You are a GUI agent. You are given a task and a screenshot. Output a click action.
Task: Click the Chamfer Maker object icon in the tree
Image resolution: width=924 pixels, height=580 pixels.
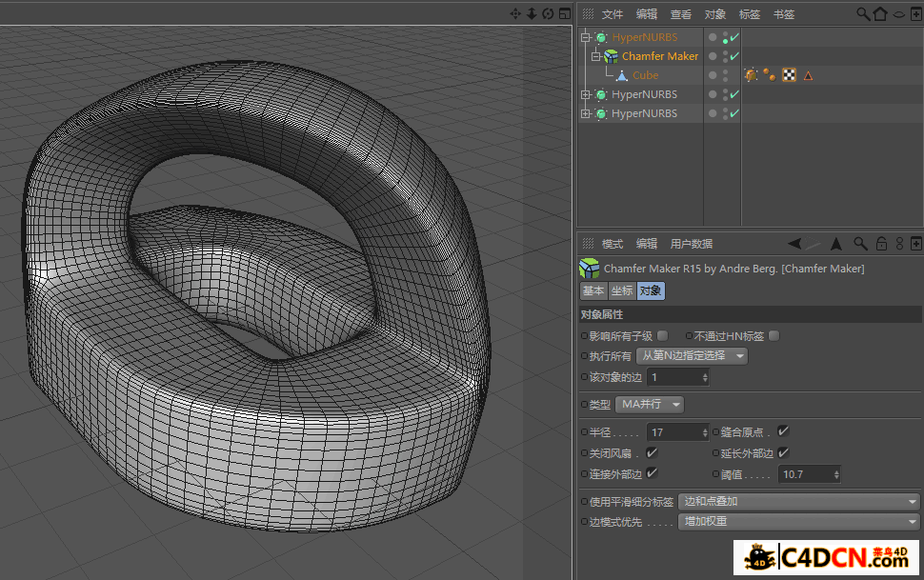pos(612,56)
